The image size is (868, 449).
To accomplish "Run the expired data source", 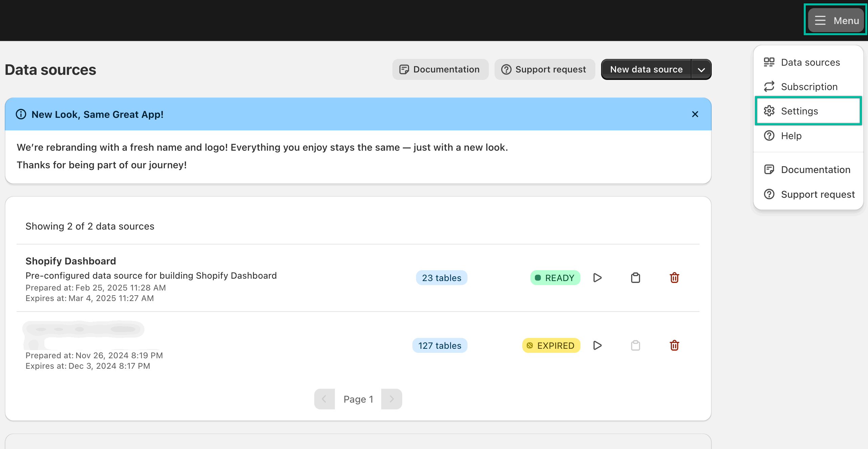I will (597, 345).
